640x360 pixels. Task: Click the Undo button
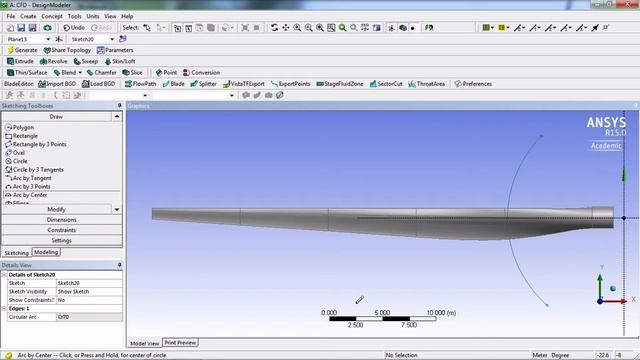point(74,28)
